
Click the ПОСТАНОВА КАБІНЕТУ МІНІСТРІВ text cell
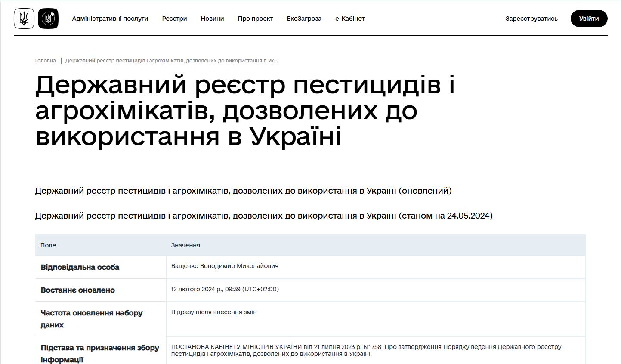tap(366, 350)
